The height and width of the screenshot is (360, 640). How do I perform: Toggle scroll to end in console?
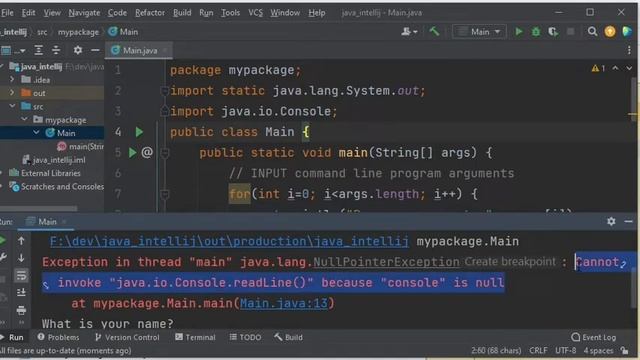point(21,293)
